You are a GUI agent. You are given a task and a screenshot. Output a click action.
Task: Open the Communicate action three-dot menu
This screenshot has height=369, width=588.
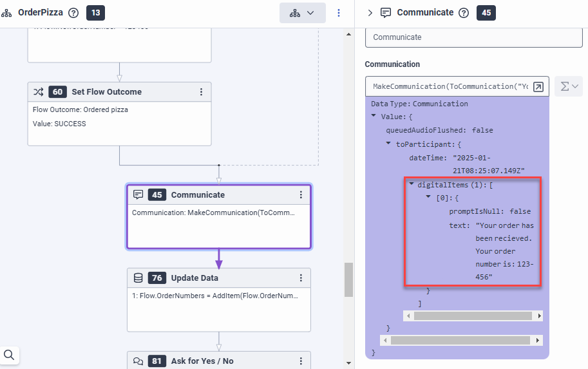tap(301, 195)
